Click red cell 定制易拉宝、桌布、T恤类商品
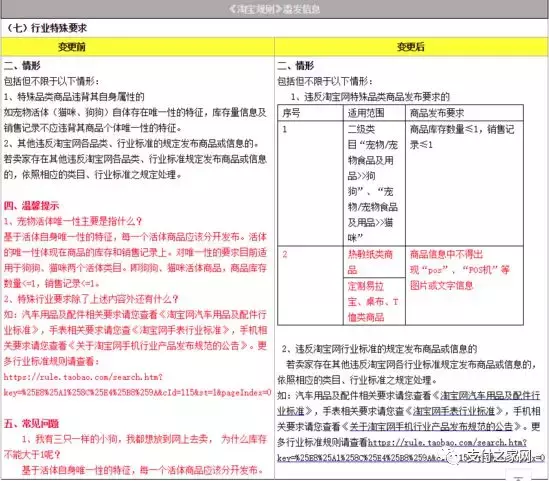This screenshot has width=549, height=481. (373, 301)
